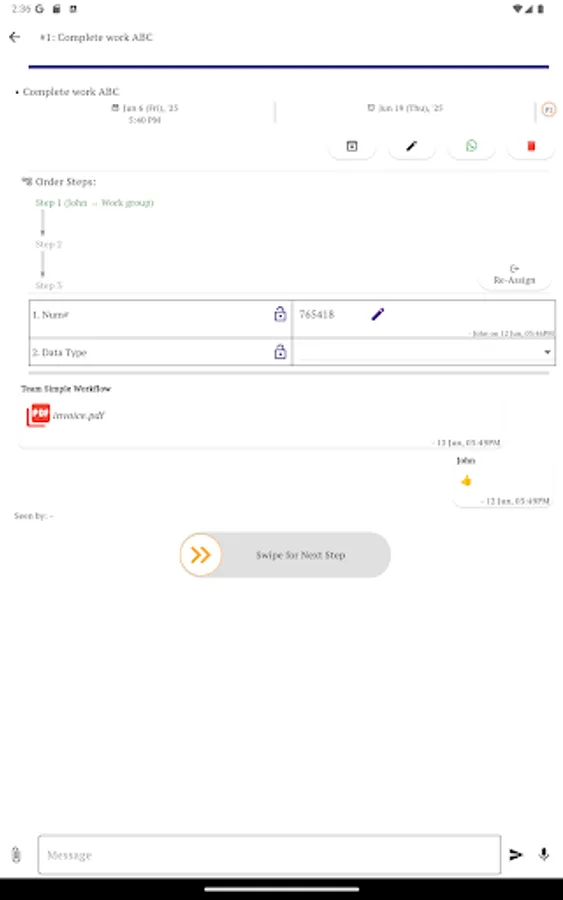Focus the Message input field
The height and width of the screenshot is (900, 563).
tap(269, 855)
